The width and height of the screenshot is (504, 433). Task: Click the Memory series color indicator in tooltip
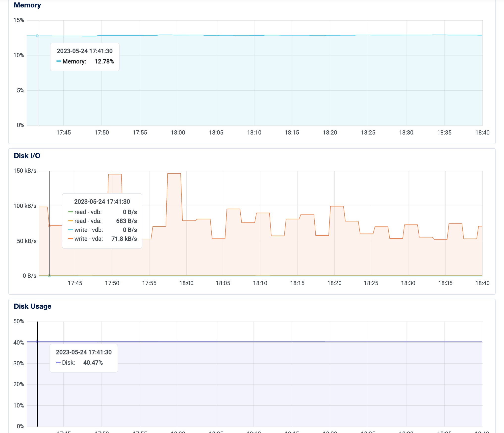[x=59, y=61]
